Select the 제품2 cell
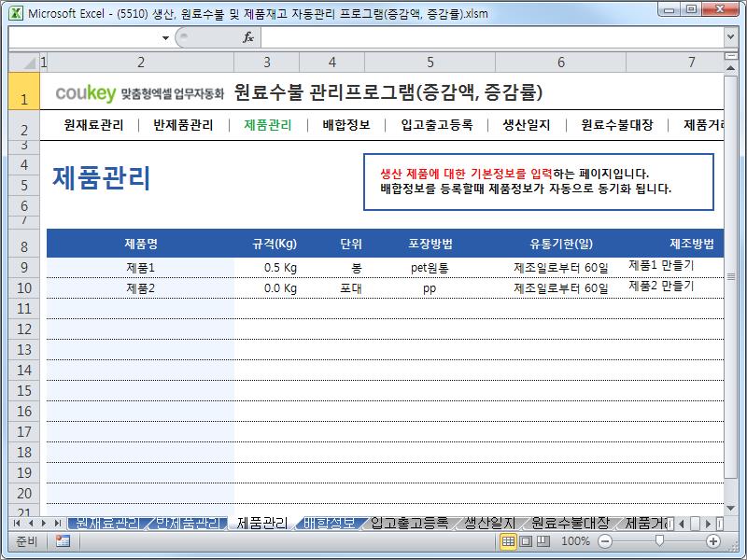The image size is (747, 560). (140, 288)
